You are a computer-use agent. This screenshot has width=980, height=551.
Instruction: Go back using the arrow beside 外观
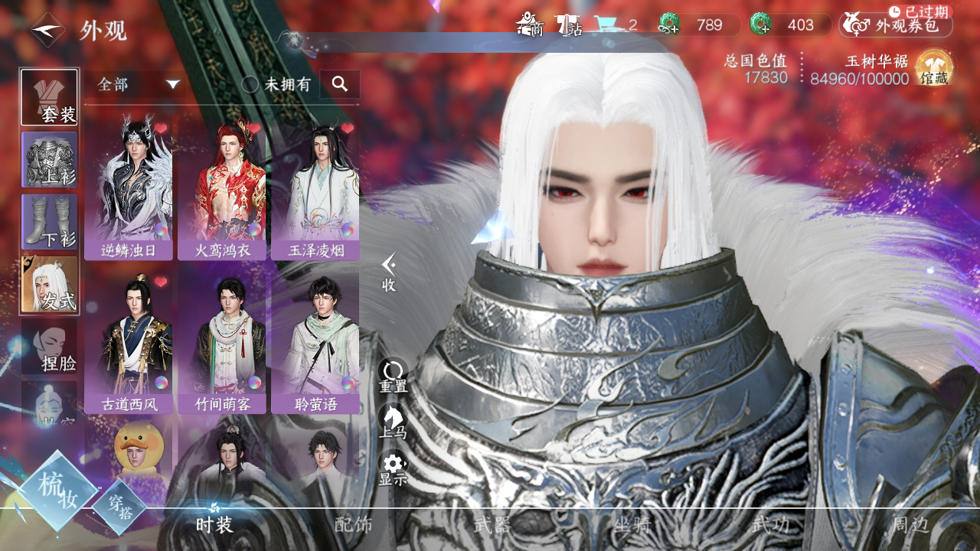tap(47, 30)
